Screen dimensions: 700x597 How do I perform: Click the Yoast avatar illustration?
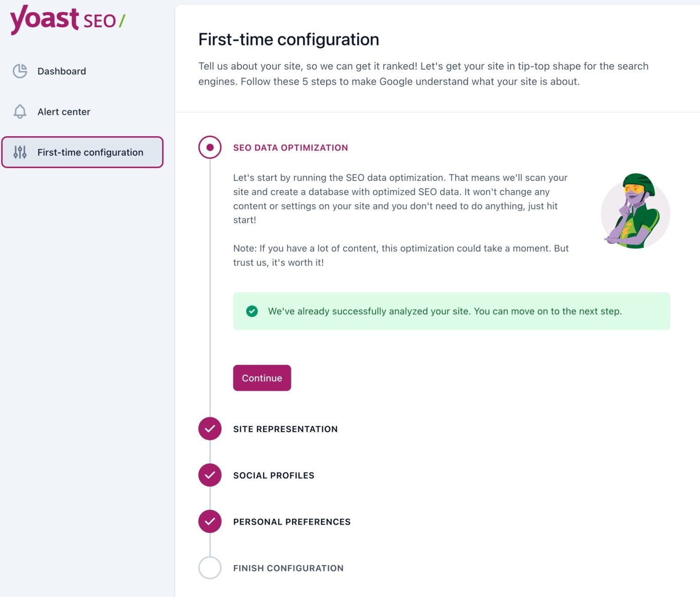[x=635, y=212]
